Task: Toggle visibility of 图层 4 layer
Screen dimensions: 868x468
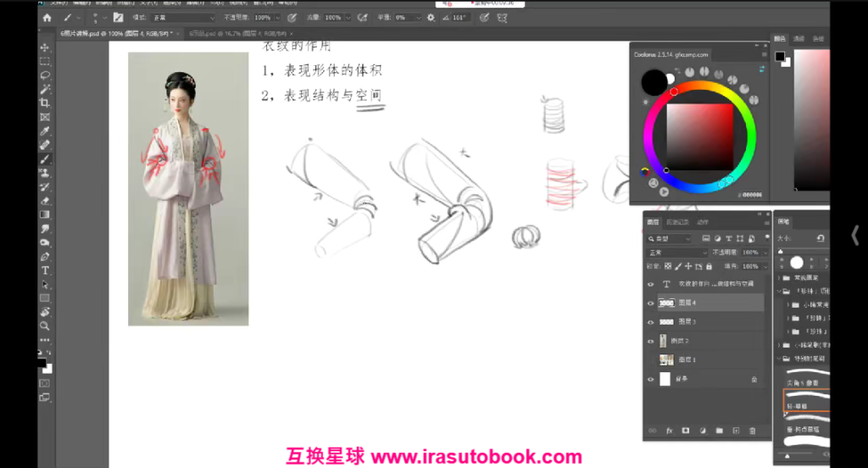Action: 650,303
